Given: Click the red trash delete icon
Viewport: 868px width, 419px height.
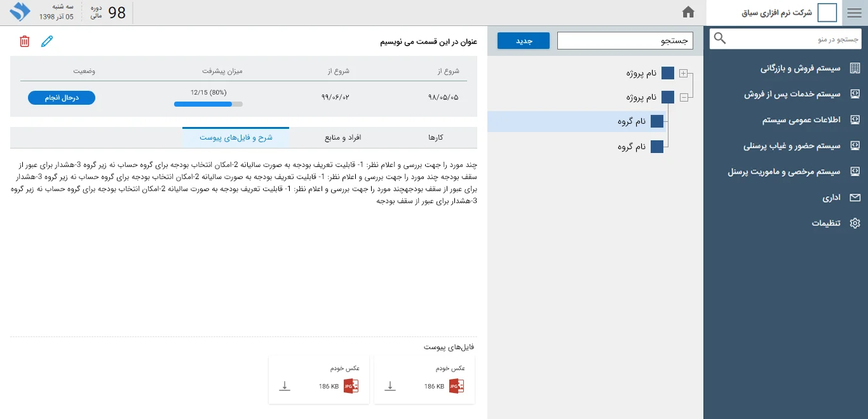Looking at the screenshot, I should [x=25, y=41].
